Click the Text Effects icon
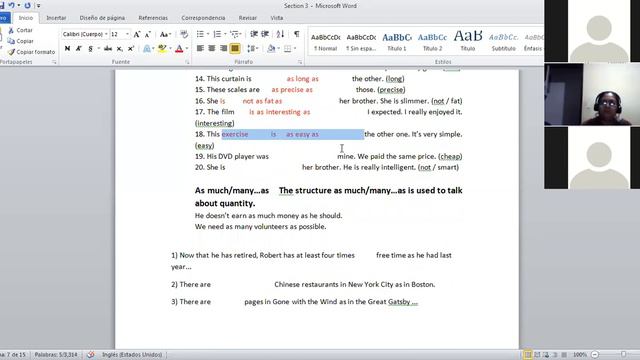This screenshot has width=640, height=360. 147,49
